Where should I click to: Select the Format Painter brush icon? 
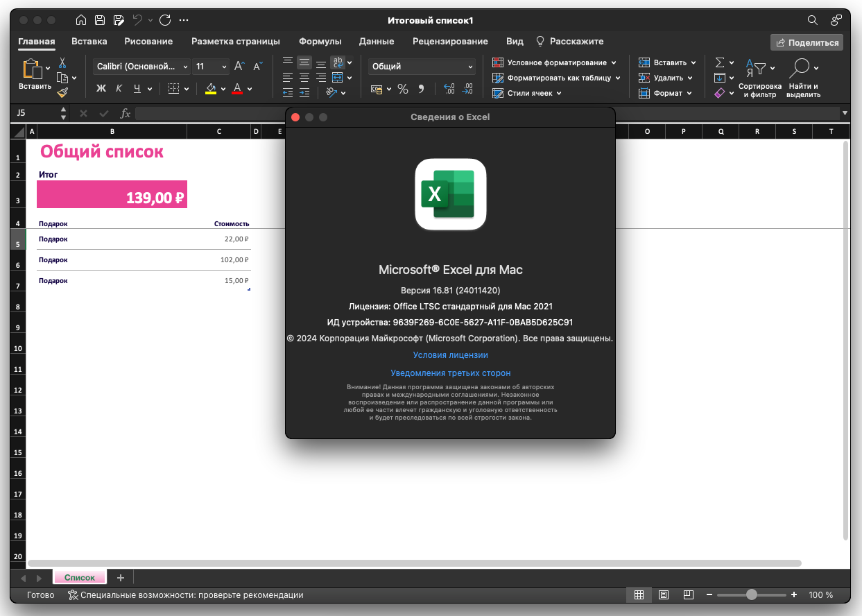click(62, 92)
